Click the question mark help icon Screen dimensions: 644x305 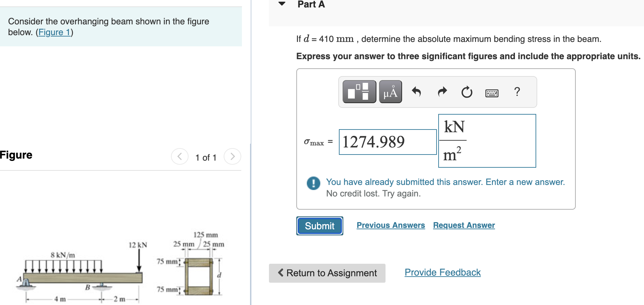click(x=517, y=92)
